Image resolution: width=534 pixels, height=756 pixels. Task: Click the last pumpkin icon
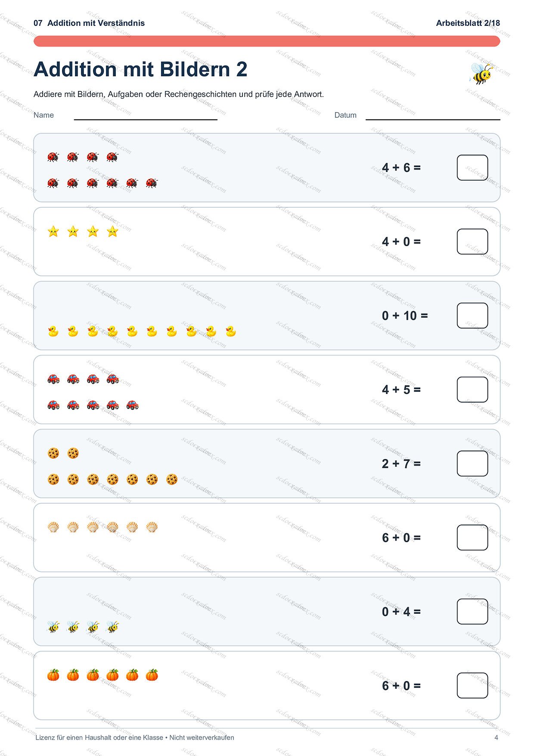[152, 675]
